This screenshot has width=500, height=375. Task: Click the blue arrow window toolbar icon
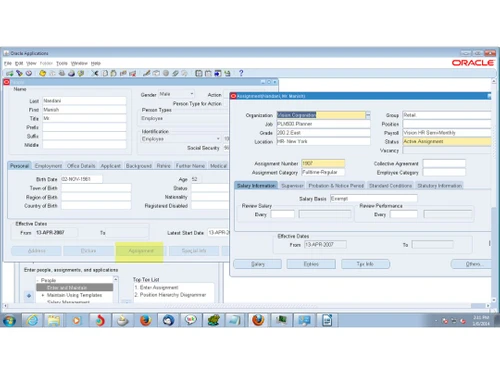(218, 73)
